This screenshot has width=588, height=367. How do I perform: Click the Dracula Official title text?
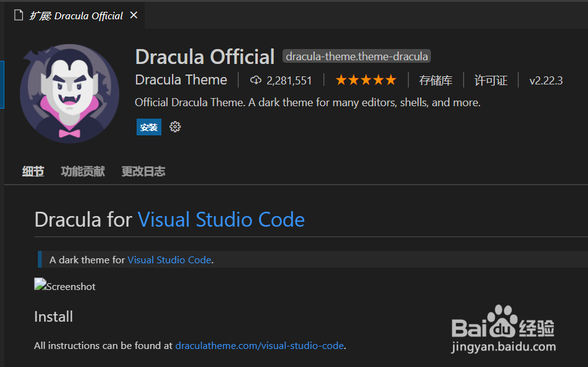coord(205,57)
